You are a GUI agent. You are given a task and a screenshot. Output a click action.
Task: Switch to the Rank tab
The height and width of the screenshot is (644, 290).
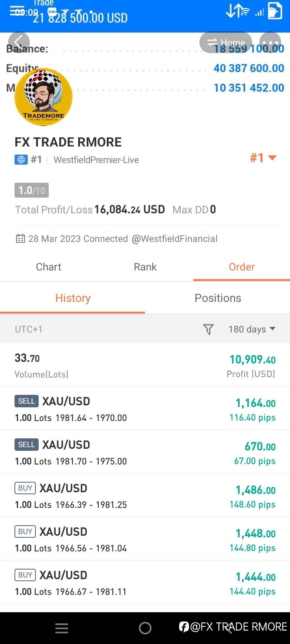pos(145,267)
